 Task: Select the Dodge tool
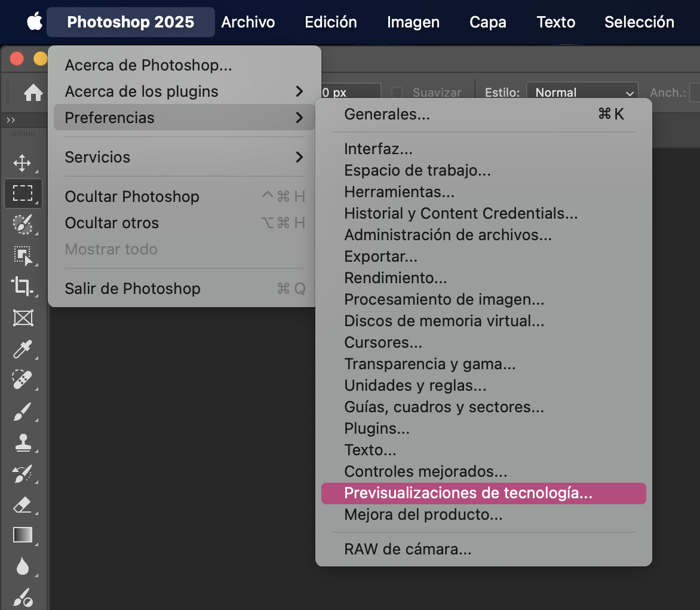coord(23,597)
